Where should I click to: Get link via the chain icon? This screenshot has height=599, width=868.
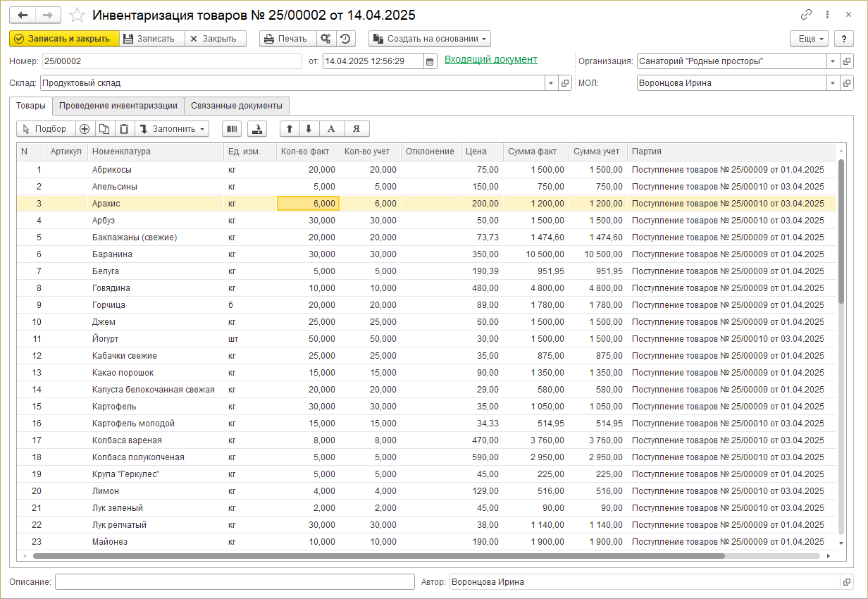tap(806, 15)
